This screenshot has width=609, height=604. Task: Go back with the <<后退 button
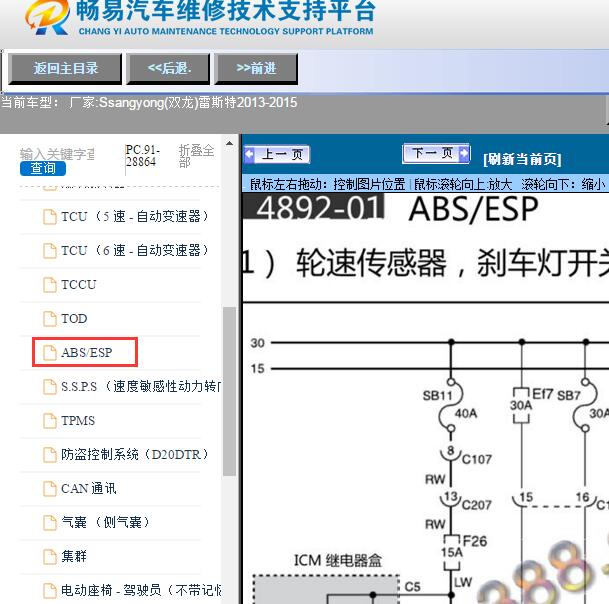(168, 69)
